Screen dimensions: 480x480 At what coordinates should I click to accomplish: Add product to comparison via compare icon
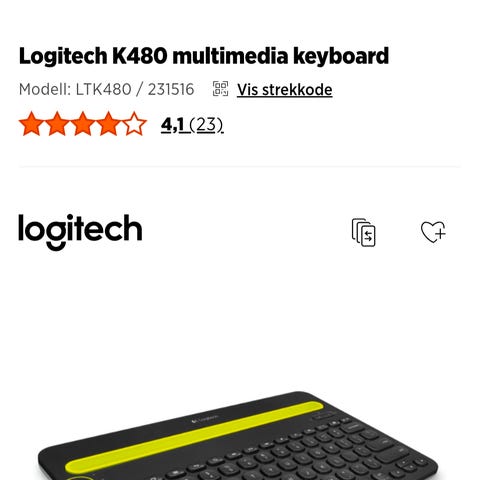(x=364, y=232)
